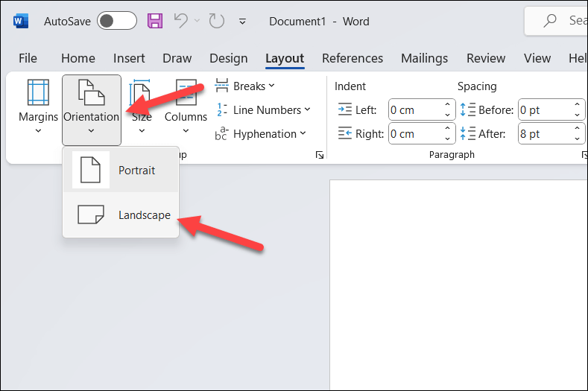
Task: Open the Breaks menu
Action: tap(244, 86)
